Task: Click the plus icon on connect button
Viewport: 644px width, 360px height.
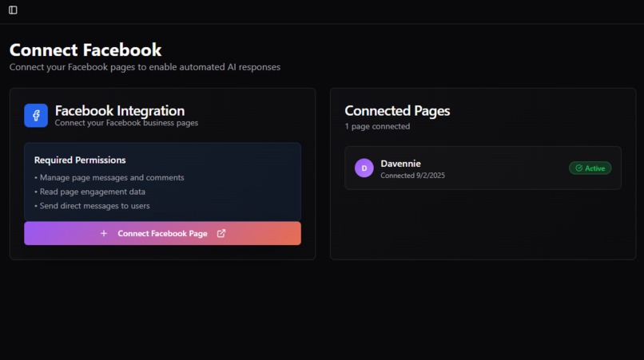Action: tap(104, 233)
